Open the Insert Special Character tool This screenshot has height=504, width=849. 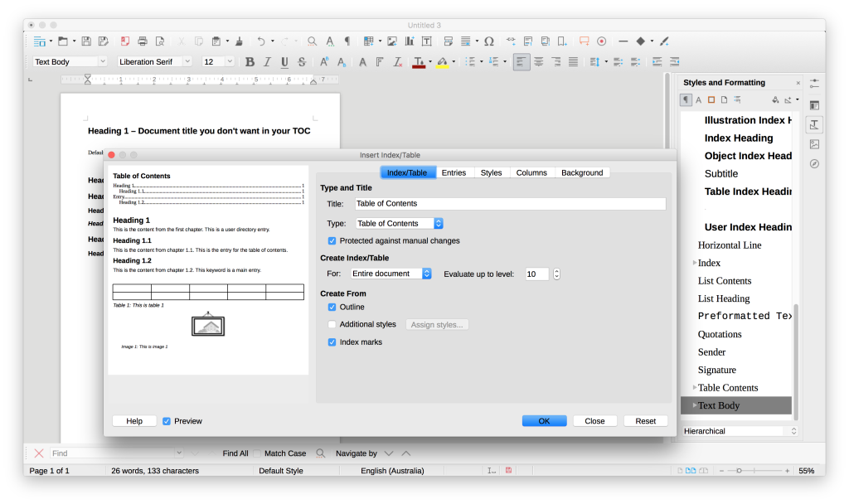[x=489, y=41]
